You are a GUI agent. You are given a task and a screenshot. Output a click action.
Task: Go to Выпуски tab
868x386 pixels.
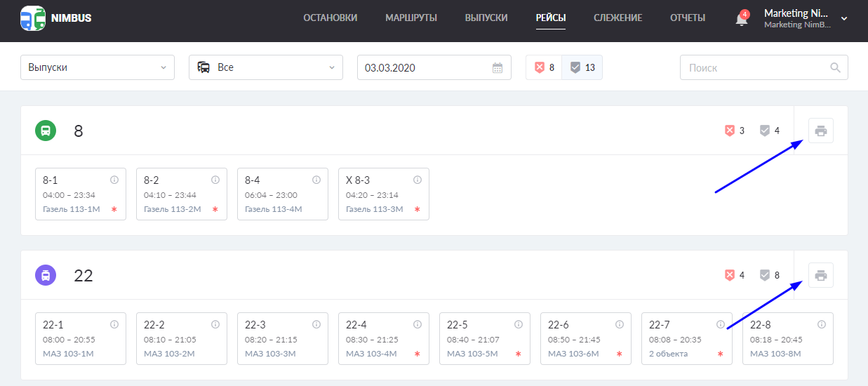coord(486,18)
